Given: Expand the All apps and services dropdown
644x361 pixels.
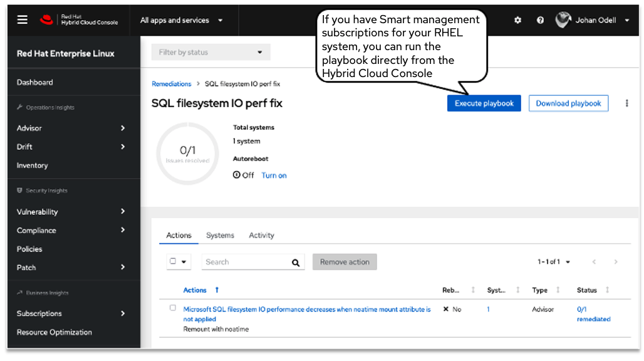Looking at the screenshot, I should point(181,20).
